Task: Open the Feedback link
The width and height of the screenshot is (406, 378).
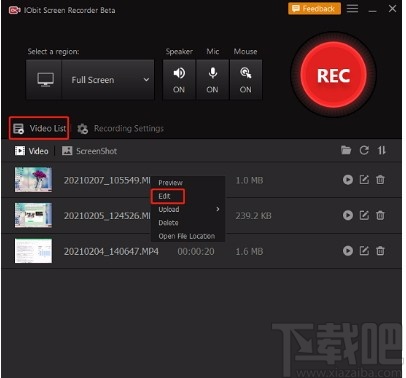Action: tap(314, 9)
